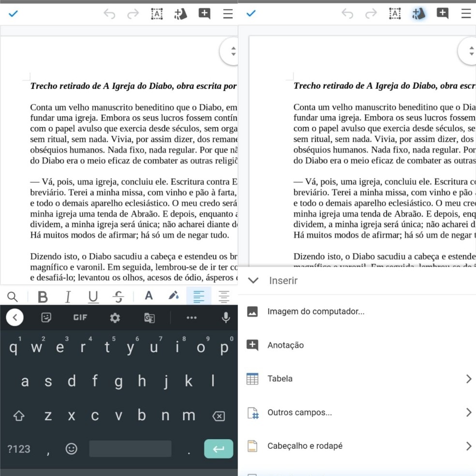The height and width of the screenshot is (476, 476).
Task: Toggle bold formatting
Action: click(x=43, y=297)
